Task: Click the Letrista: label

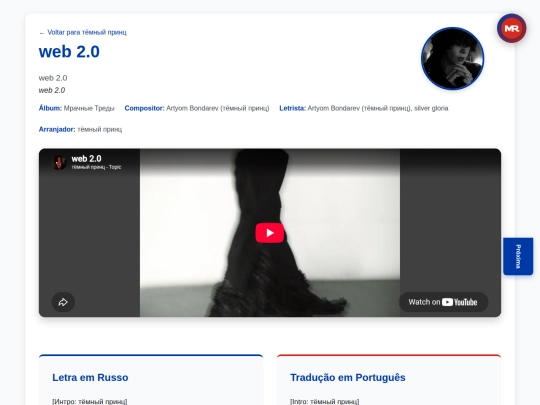Action: 292,108
